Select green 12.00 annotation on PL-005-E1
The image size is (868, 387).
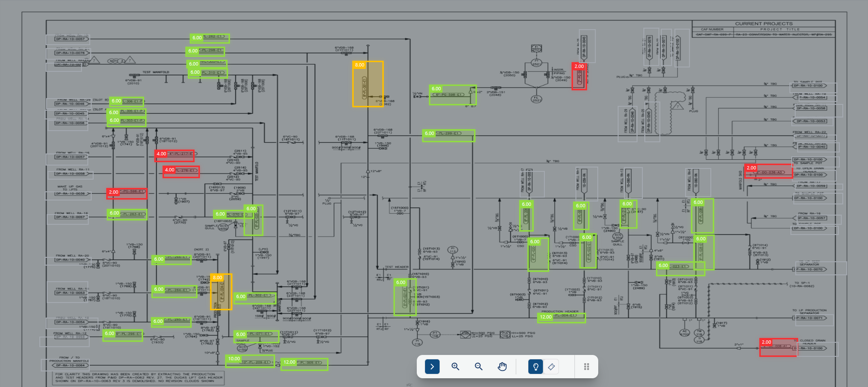(x=305, y=364)
